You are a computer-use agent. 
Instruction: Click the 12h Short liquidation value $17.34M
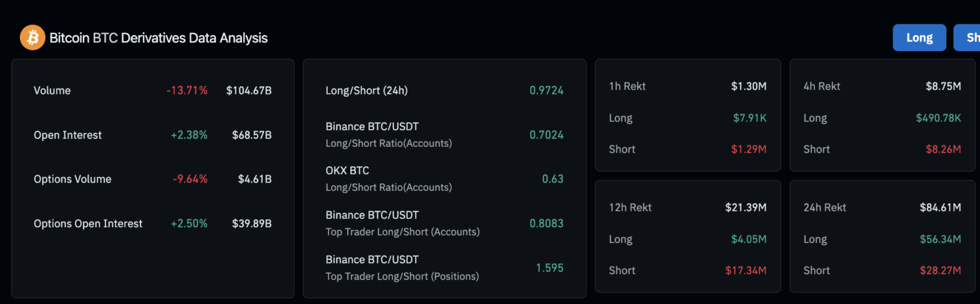745,271
